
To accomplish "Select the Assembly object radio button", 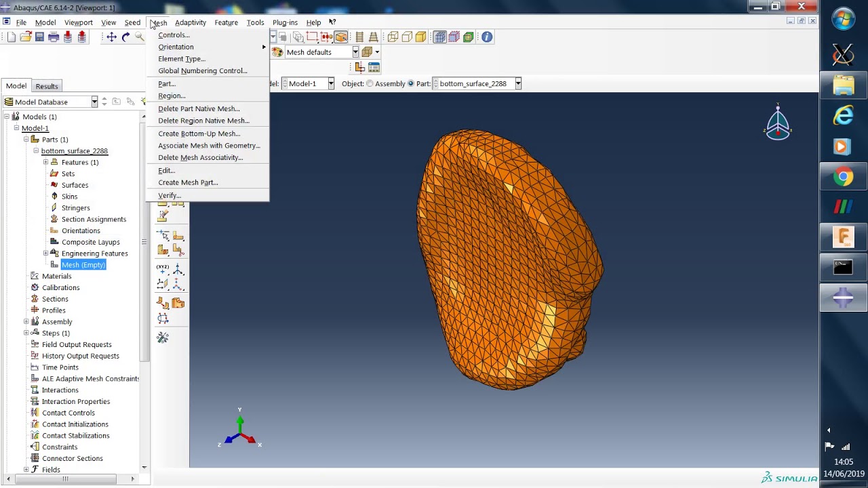I will tap(370, 84).
